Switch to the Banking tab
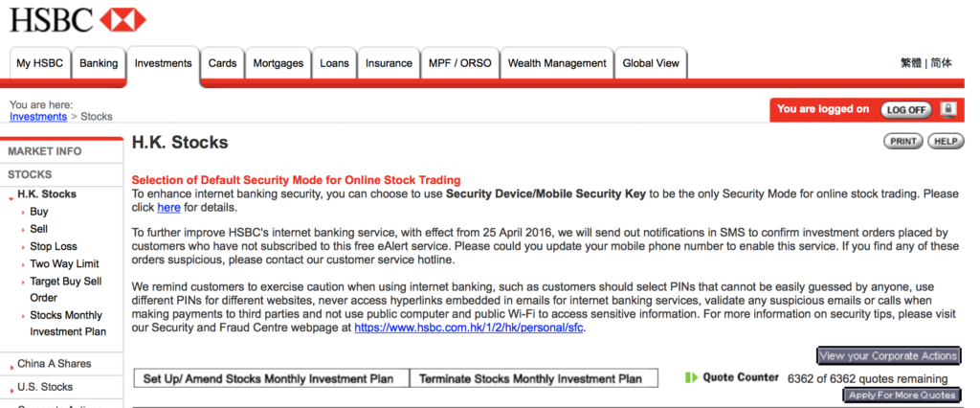 [x=99, y=63]
